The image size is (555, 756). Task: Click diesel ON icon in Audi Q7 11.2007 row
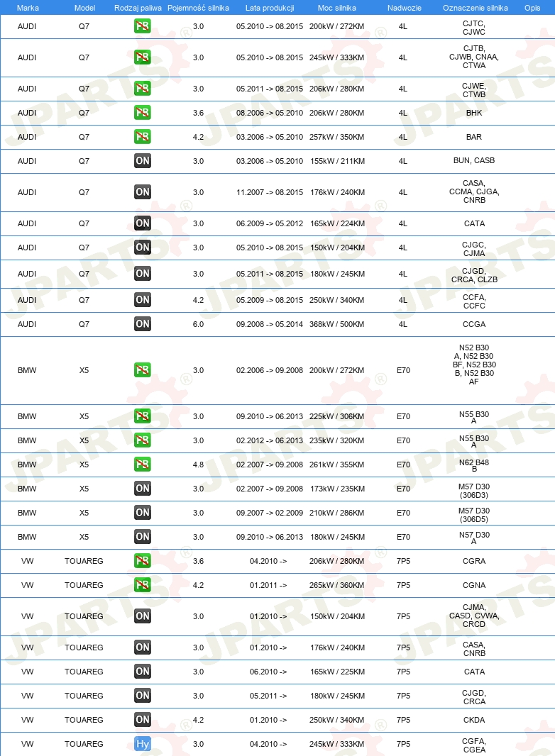[x=143, y=192]
